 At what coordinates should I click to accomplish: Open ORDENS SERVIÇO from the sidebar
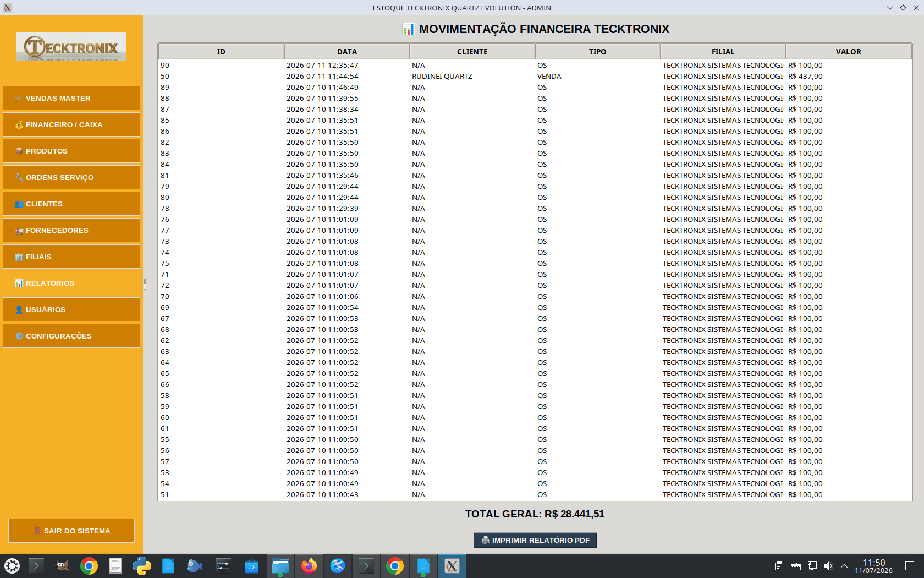71,177
